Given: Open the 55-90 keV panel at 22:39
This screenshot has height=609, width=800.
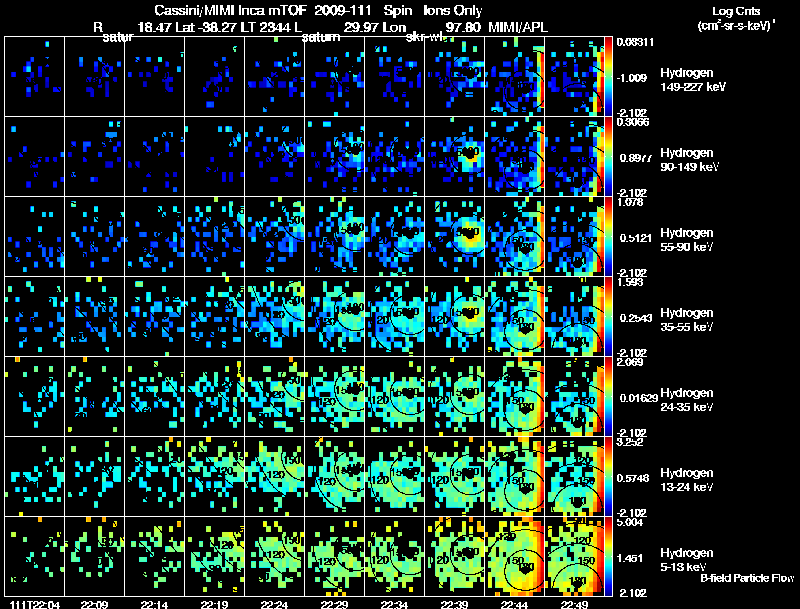Looking at the screenshot, I should (455, 237).
